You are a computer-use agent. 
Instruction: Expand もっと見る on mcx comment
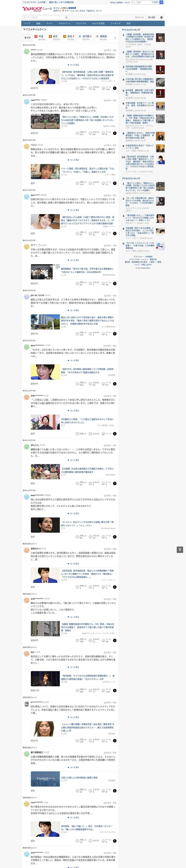click(73, 361)
